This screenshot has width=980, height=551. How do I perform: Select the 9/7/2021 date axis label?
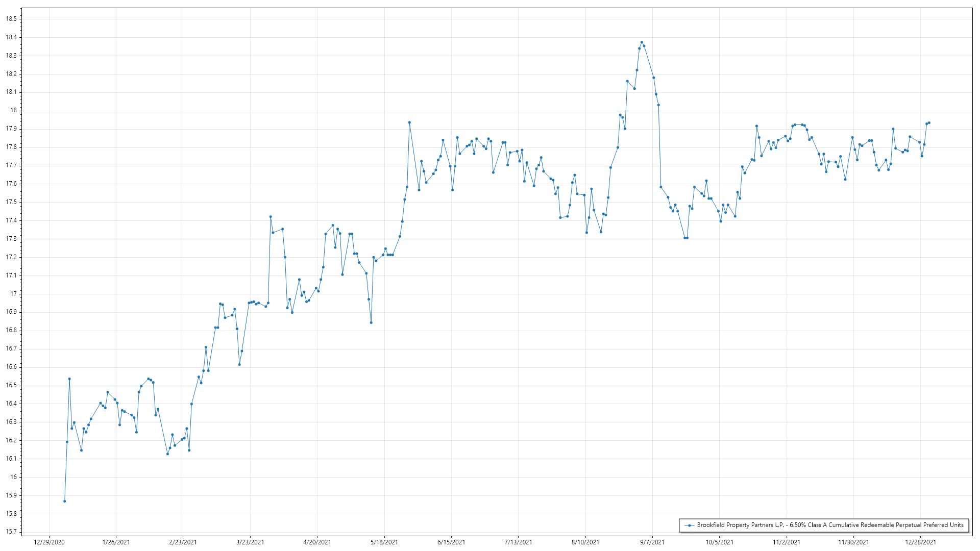pyautogui.click(x=652, y=542)
